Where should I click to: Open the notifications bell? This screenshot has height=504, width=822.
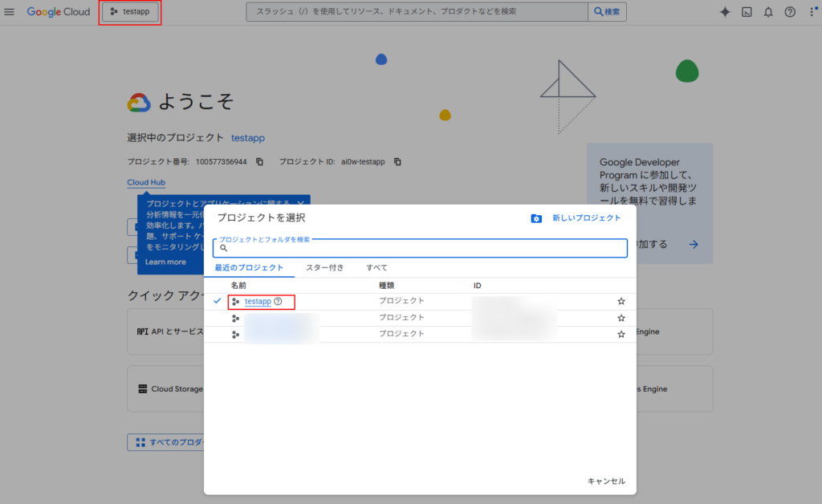pos(768,12)
